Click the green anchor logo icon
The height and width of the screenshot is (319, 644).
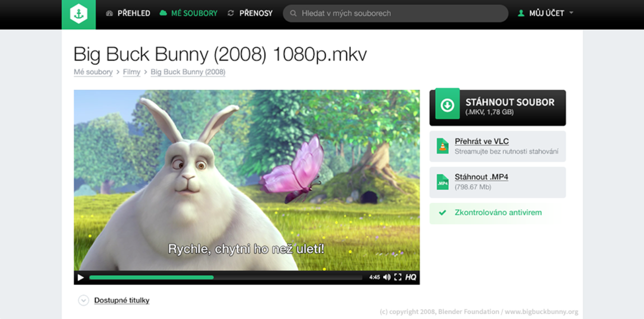79,14
